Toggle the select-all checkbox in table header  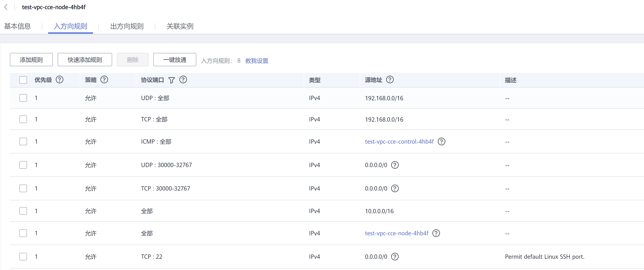coord(23,80)
